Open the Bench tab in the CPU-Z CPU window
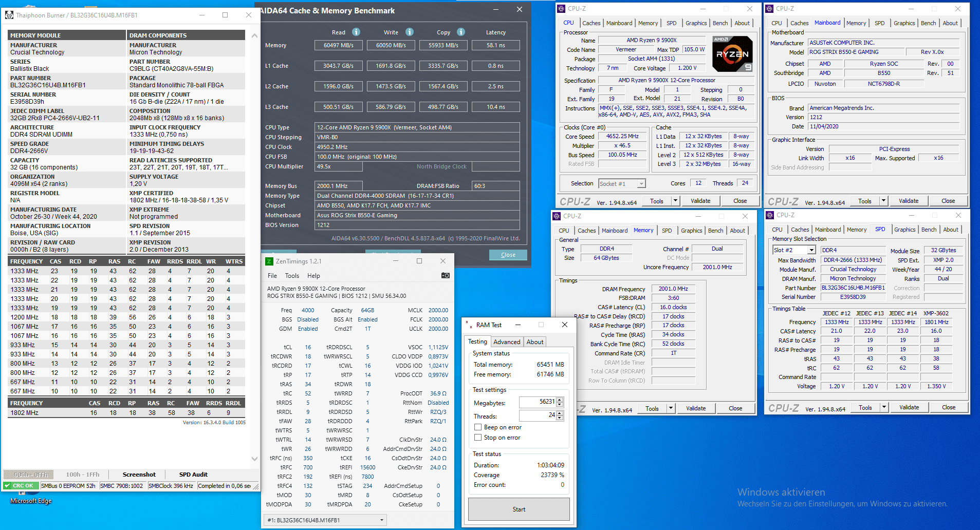 (x=720, y=23)
